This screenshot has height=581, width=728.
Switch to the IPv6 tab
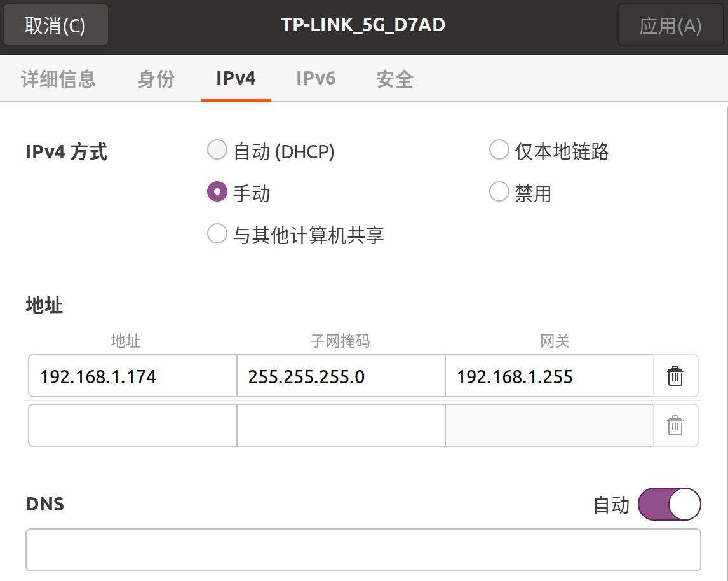pyautogui.click(x=316, y=79)
